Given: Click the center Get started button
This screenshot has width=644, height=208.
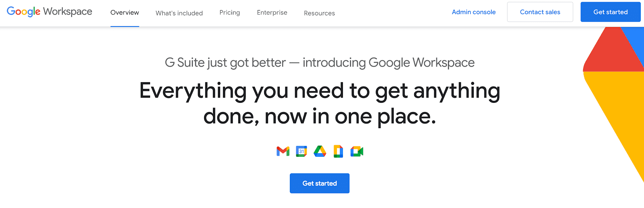Looking at the screenshot, I should coord(320,183).
